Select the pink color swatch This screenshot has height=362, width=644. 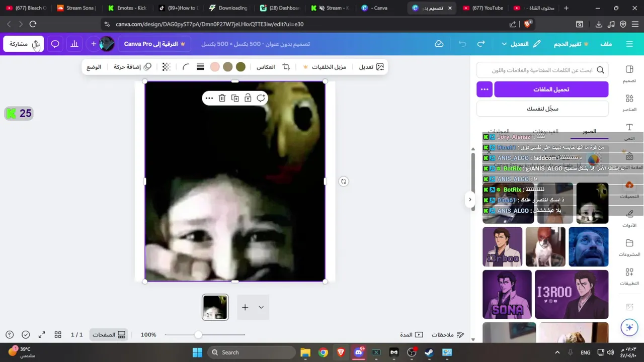[215, 67]
